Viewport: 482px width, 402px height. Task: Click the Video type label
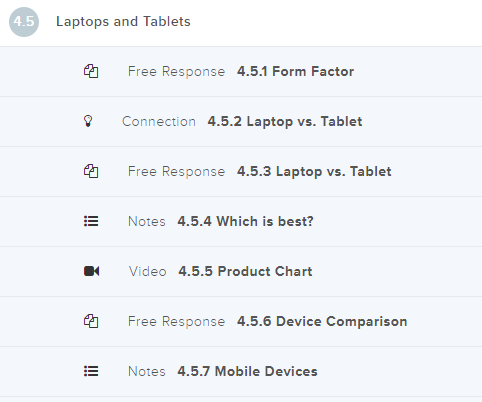(x=148, y=271)
